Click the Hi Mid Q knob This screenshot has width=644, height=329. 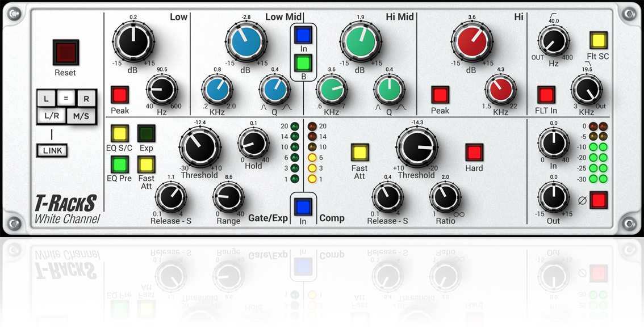pyautogui.click(x=389, y=90)
